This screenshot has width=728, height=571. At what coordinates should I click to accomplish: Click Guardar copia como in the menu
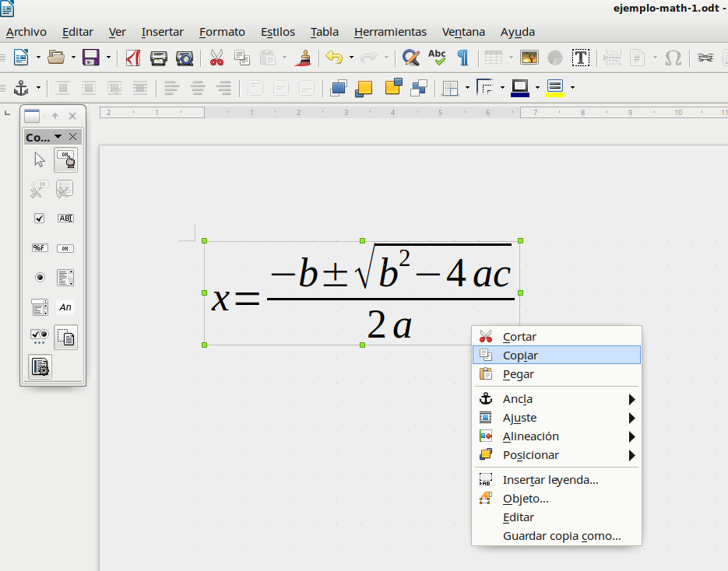click(562, 536)
